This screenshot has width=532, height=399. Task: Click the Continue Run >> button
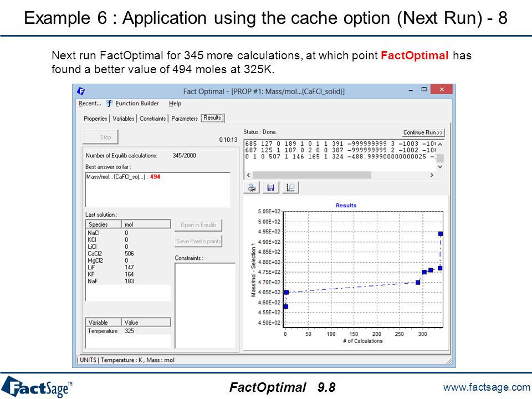423,132
